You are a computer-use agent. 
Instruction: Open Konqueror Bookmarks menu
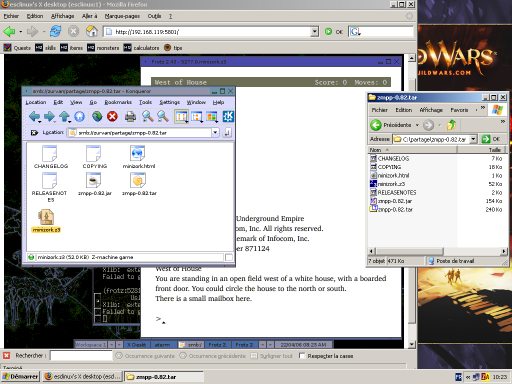tap(118, 102)
